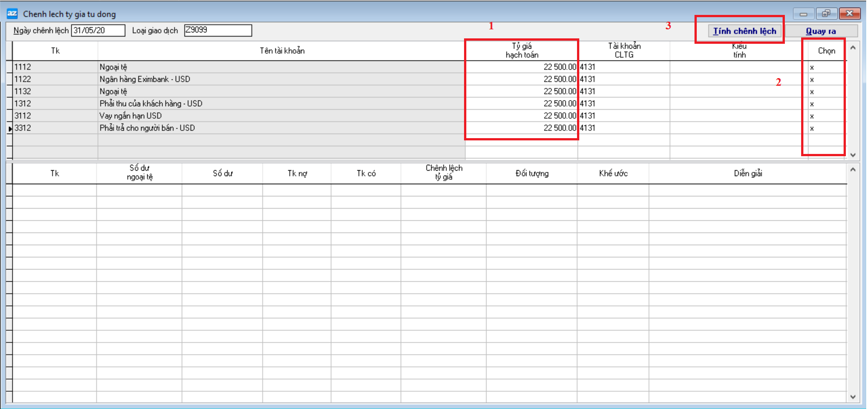The image size is (868, 409).
Task: Click the Quay ra button
Action: point(821,31)
